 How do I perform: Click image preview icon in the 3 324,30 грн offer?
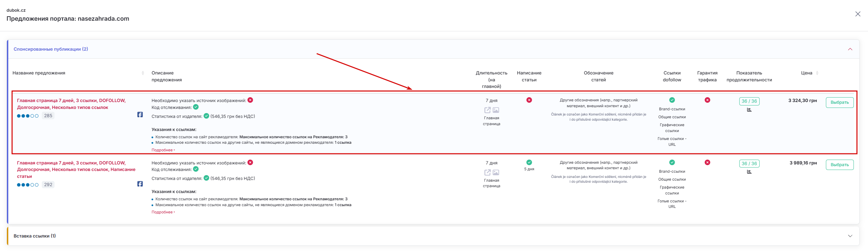point(496,110)
